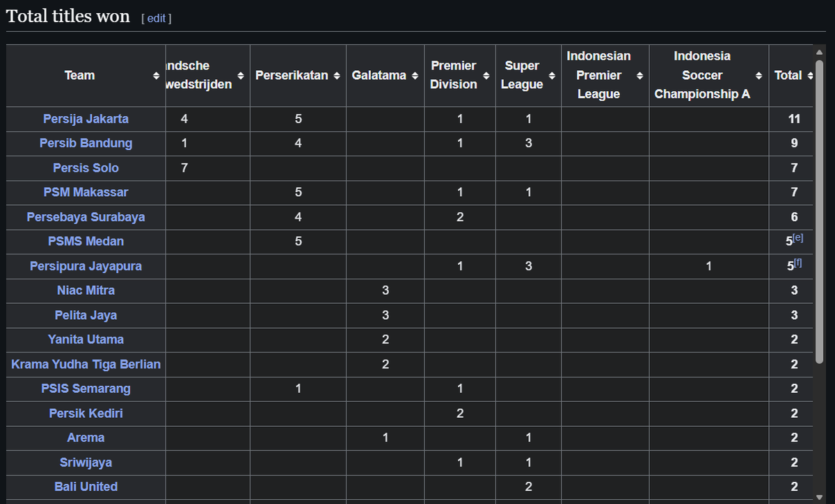
Task: Sort by Super League column arrows
Action: [552, 76]
